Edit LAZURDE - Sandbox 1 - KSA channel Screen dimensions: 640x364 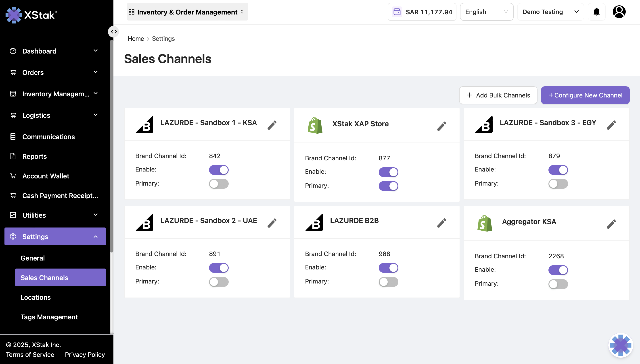(272, 125)
